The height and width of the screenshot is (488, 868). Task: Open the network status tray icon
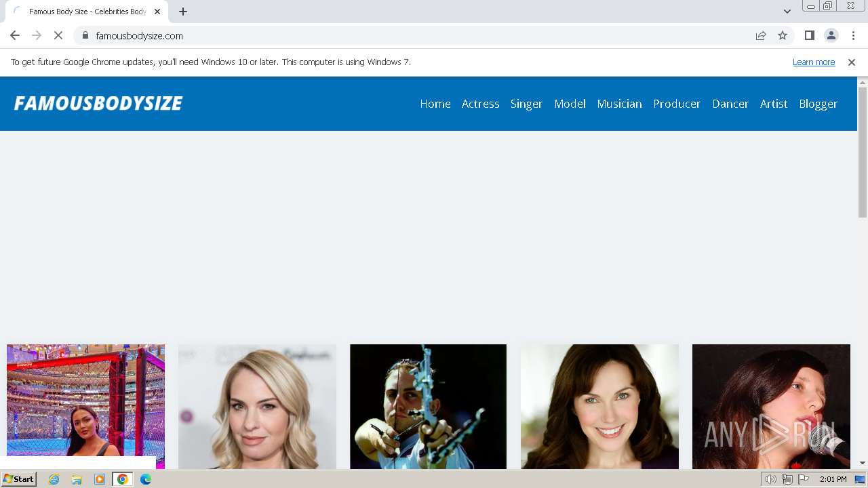coord(787,479)
